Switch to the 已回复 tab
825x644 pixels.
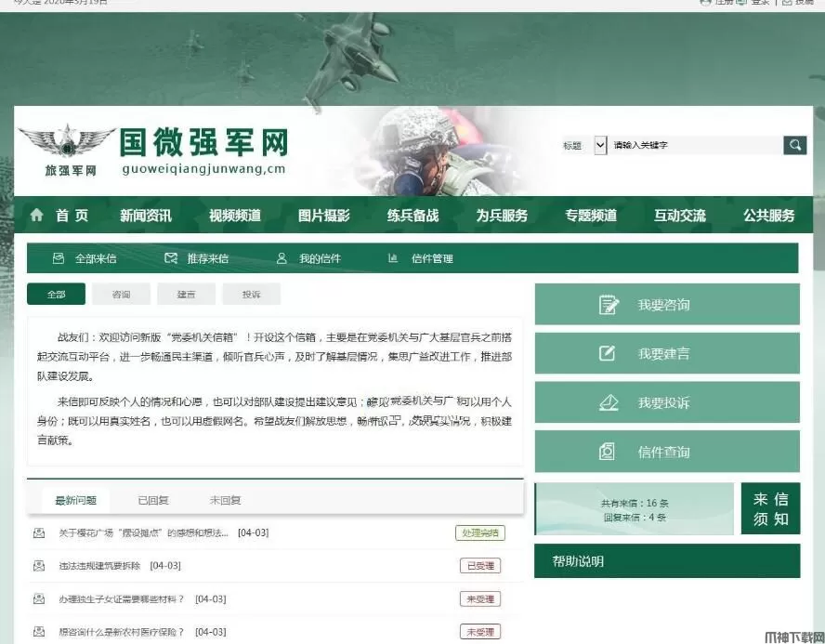click(x=153, y=500)
